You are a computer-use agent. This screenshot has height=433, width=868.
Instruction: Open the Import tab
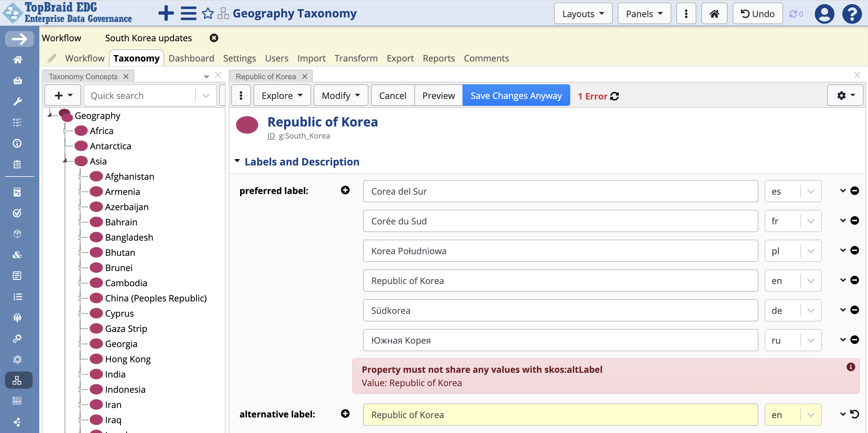(x=311, y=58)
